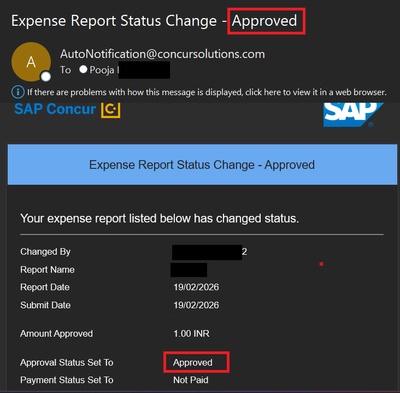This screenshot has height=393, width=400.
Task: Select sender address AutoNotification@concursolutions.com
Action: click(162, 54)
